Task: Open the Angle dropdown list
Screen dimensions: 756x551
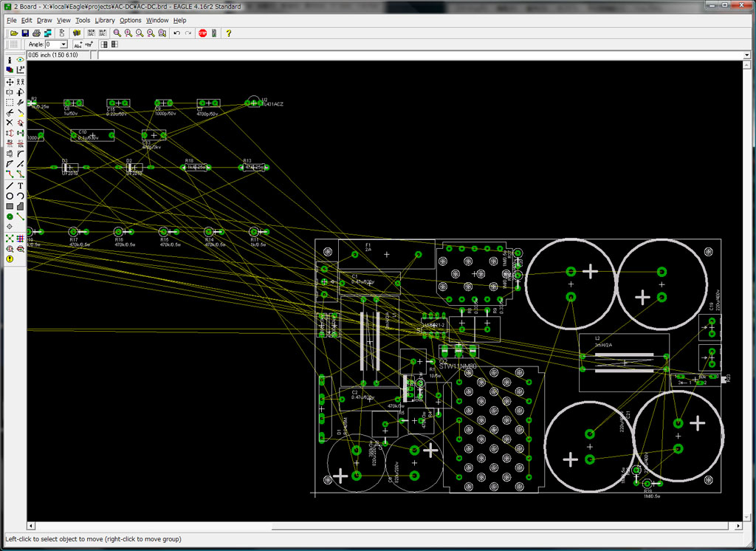Action: coord(63,44)
